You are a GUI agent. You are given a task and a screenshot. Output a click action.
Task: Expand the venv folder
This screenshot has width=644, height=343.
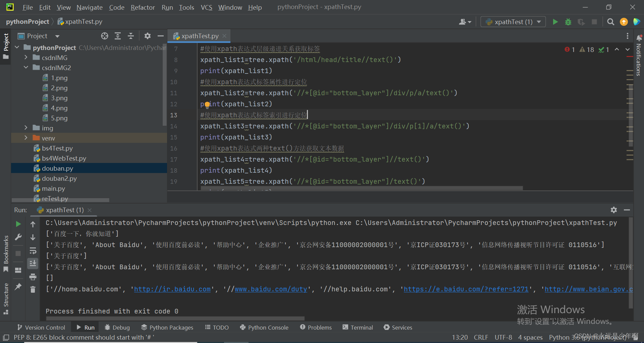(x=26, y=138)
